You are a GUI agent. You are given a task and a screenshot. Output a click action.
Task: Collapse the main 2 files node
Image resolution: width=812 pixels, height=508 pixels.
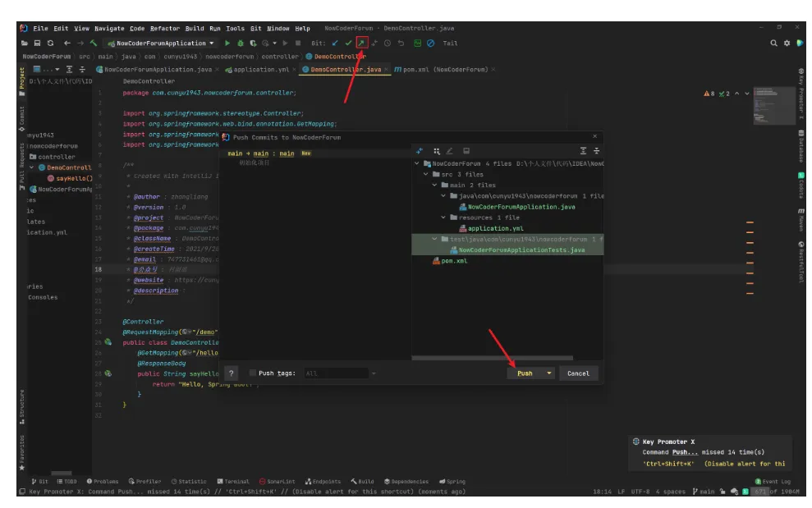[434, 185]
